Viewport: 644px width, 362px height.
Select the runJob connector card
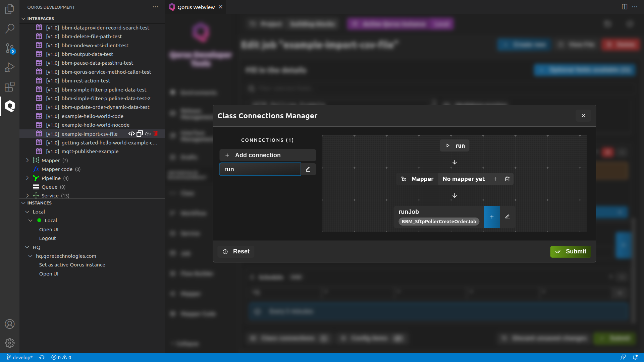[x=439, y=217]
